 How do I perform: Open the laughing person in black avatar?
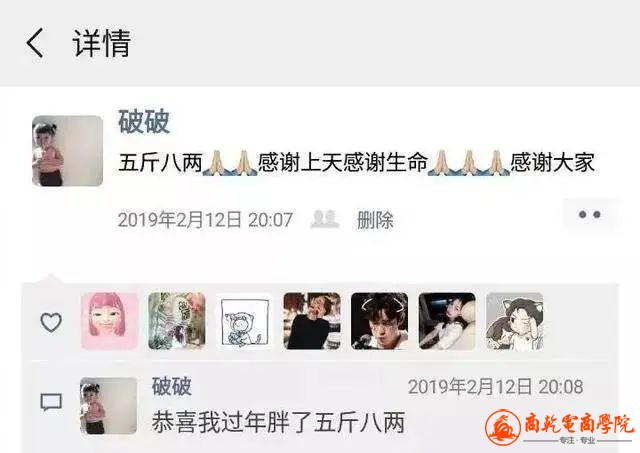(x=312, y=321)
